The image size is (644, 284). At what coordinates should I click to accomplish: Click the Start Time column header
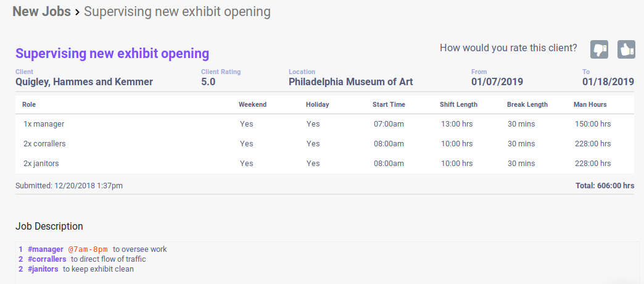(x=389, y=104)
